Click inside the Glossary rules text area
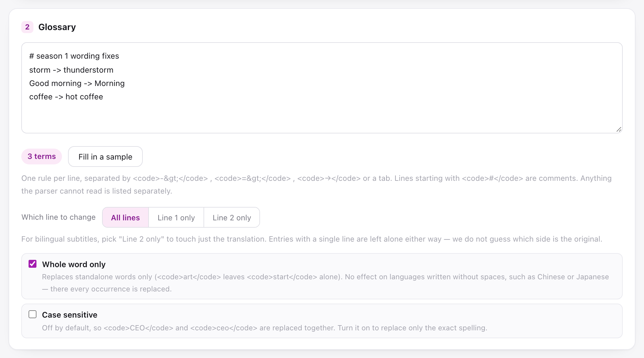 point(322,88)
